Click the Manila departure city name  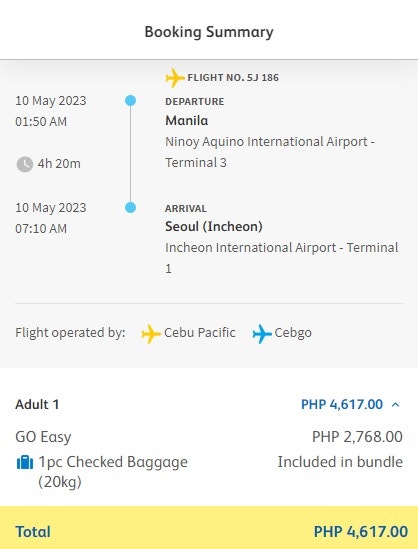coord(187,120)
